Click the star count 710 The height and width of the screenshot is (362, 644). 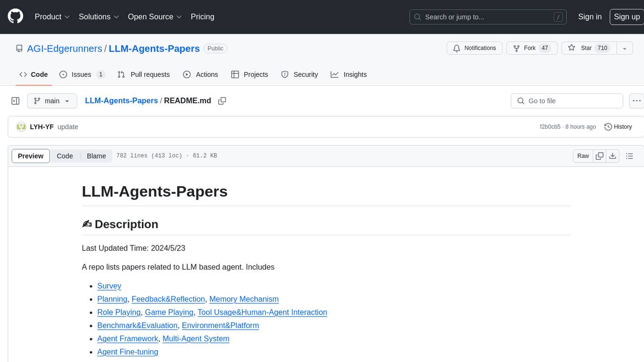602,48
